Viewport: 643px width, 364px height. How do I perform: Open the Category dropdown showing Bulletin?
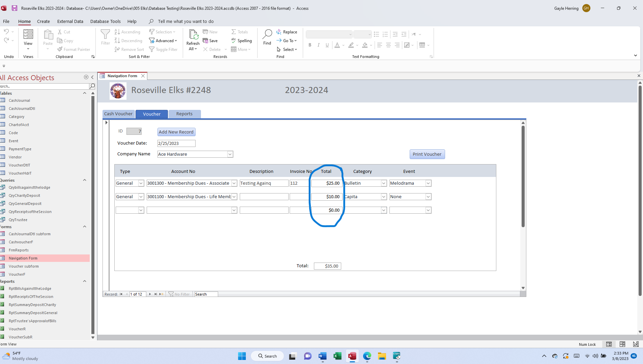[383, 183]
